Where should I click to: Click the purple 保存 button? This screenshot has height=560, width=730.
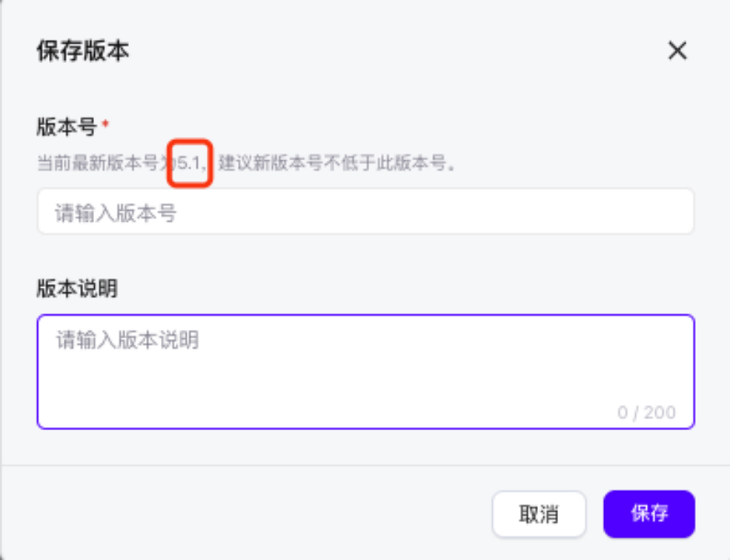[x=649, y=514]
